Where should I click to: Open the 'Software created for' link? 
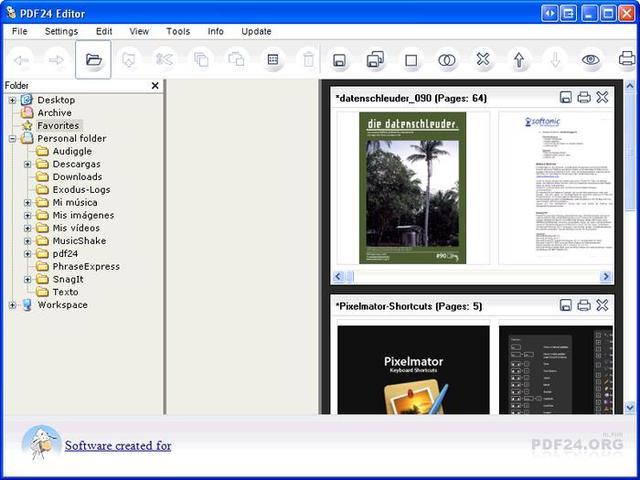click(118, 446)
